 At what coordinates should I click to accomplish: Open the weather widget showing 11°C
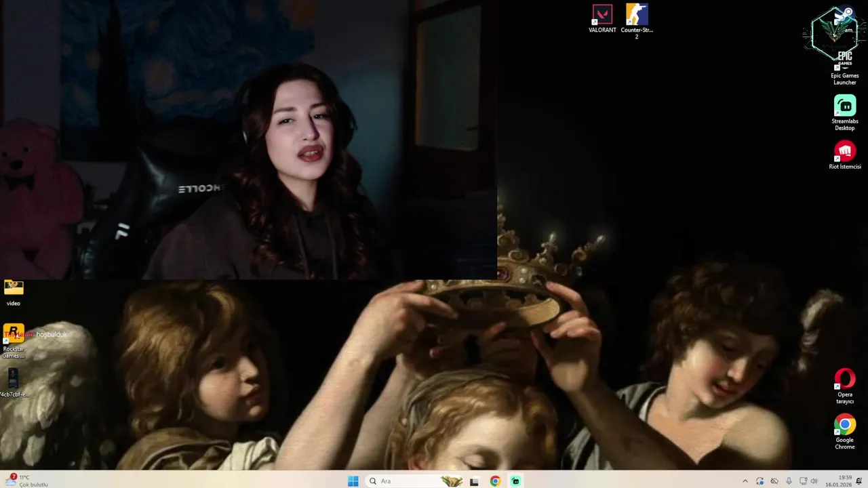(27, 481)
